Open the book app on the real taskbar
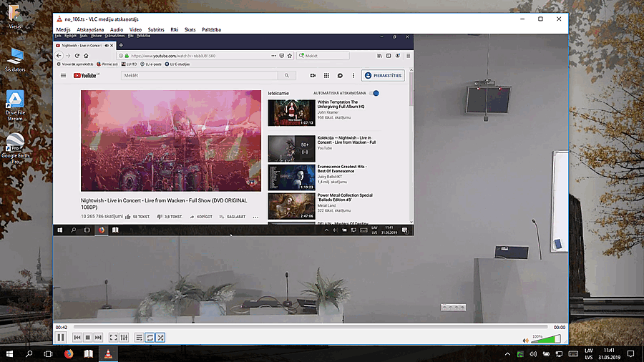The width and height of the screenshot is (644, 362). pyautogui.click(x=88, y=354)
